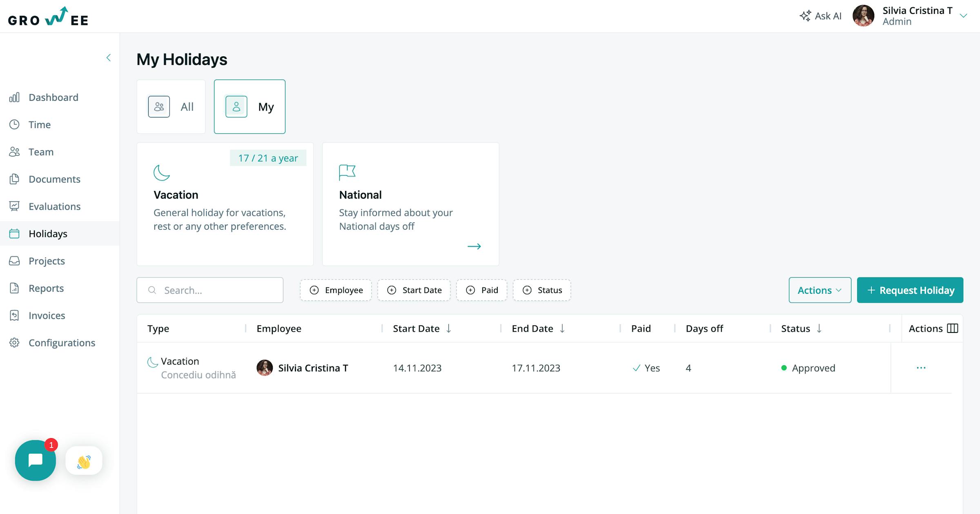The width and height of the screenshot is (980, 514).
Task: Click the Ask AI sparkle icon
Action: (x=805, y=16)
